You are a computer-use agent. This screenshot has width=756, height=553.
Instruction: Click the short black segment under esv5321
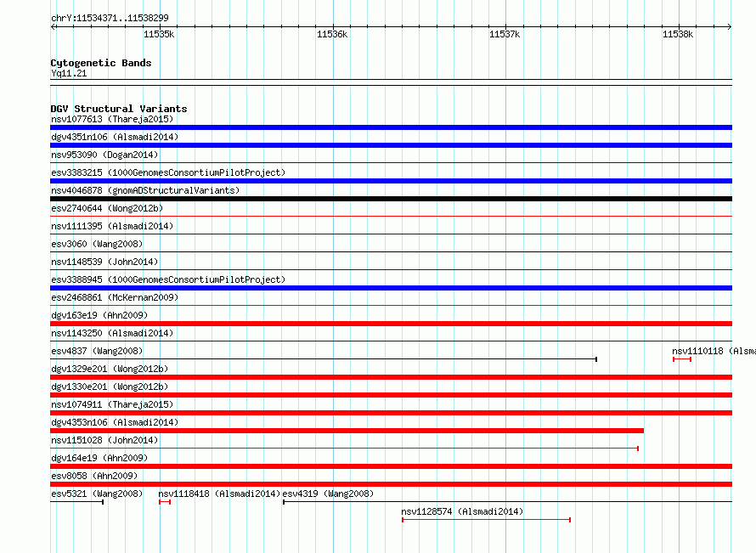pyautogui.click(x=77, y=502)
